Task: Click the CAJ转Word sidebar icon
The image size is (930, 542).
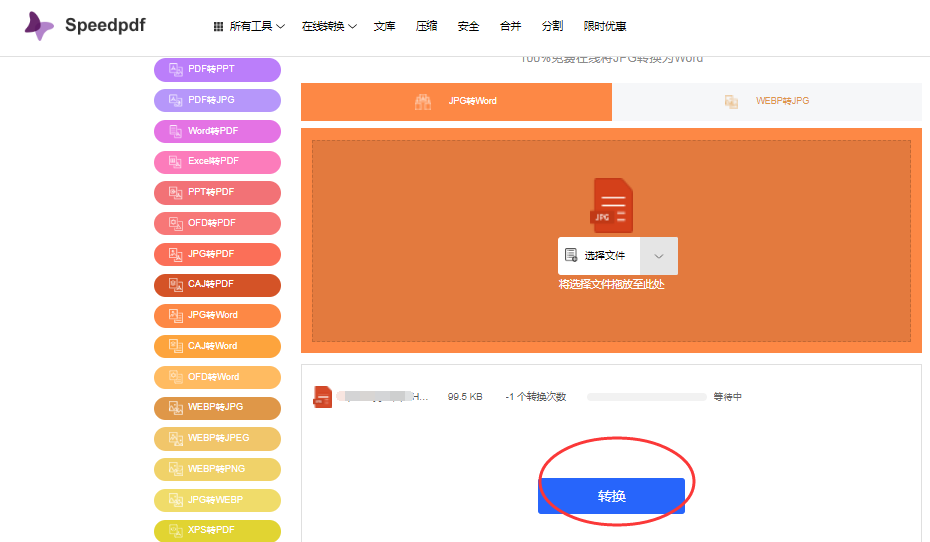Action: [x=176, y=346]
